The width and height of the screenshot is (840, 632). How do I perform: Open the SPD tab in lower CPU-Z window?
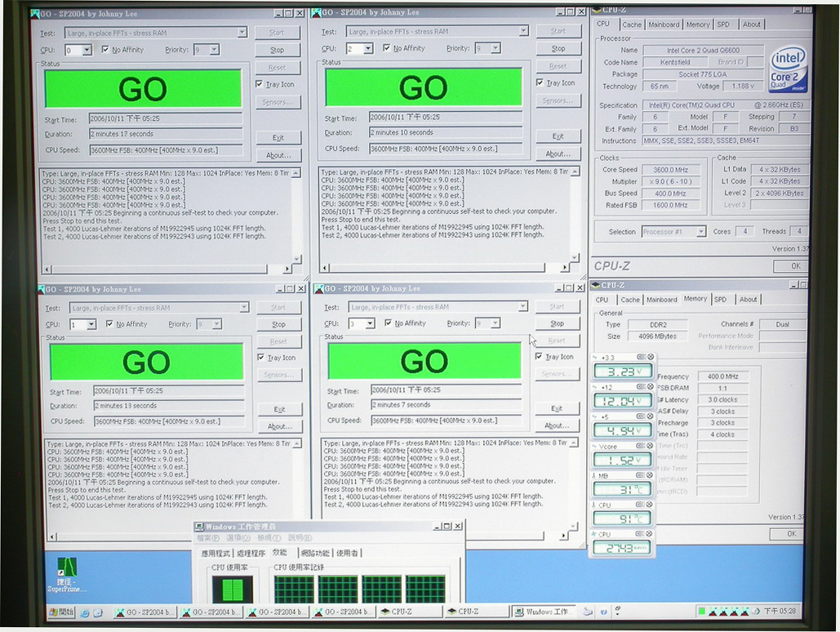click(x=720, y=300)
